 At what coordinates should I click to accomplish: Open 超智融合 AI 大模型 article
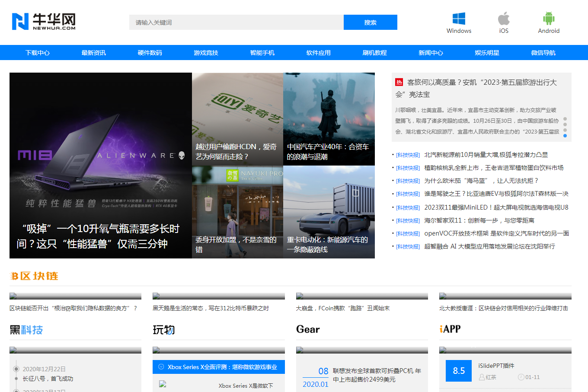[x=489, y=246]
